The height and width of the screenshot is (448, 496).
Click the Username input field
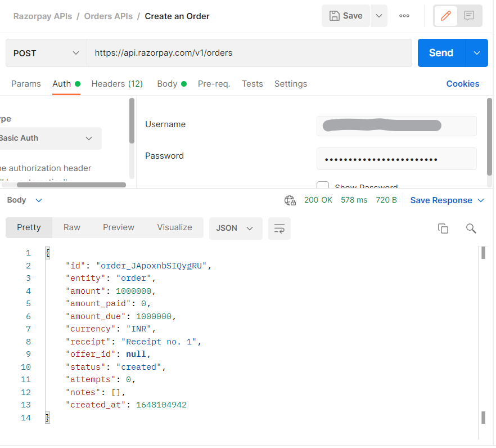[398, 126]
